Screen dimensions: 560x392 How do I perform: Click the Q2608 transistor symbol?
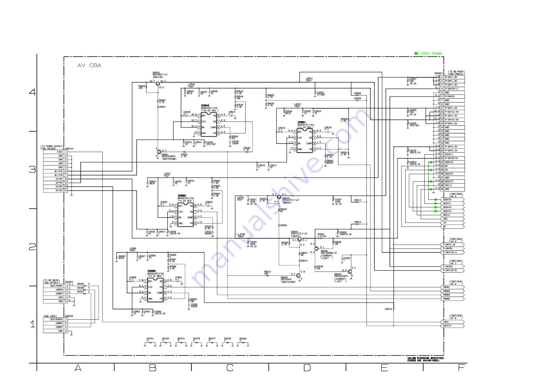[316, 248]
